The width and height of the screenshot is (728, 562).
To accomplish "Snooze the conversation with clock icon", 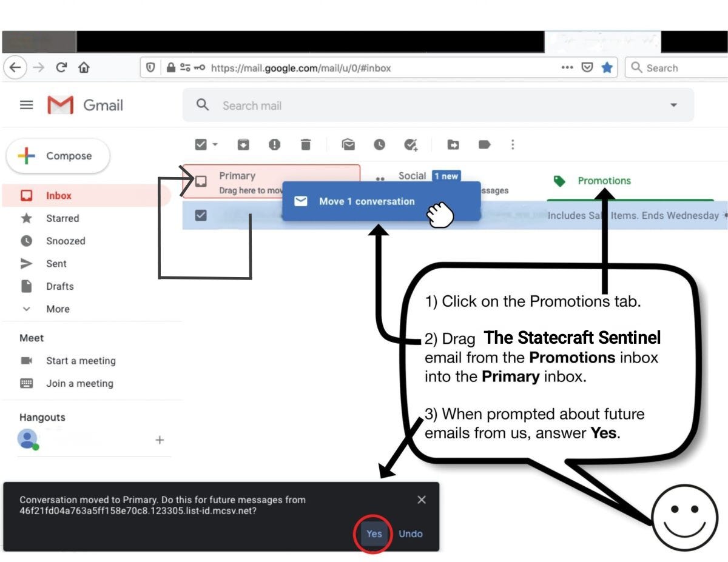I will coord(379,144).
